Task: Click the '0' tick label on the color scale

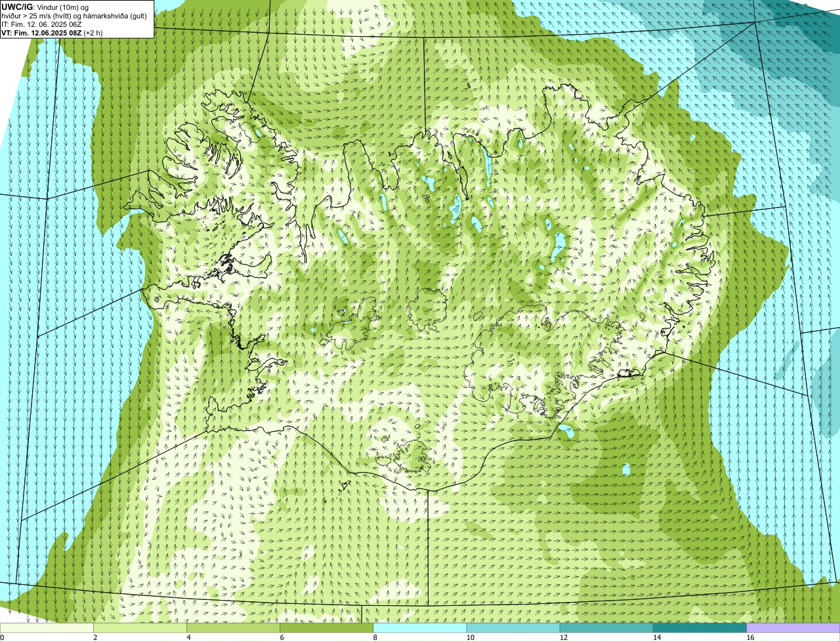Action: tap(2, 637)
